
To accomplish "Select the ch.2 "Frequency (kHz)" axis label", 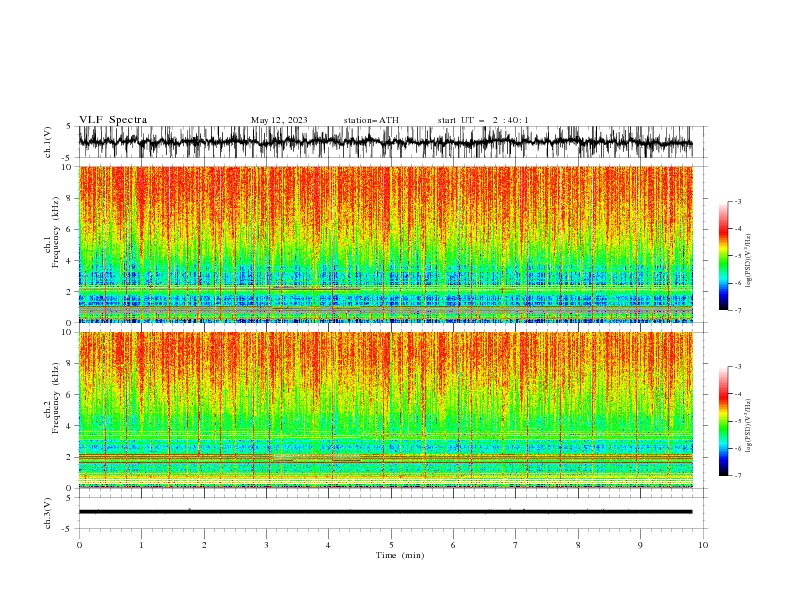I will [x=56, y=397].
